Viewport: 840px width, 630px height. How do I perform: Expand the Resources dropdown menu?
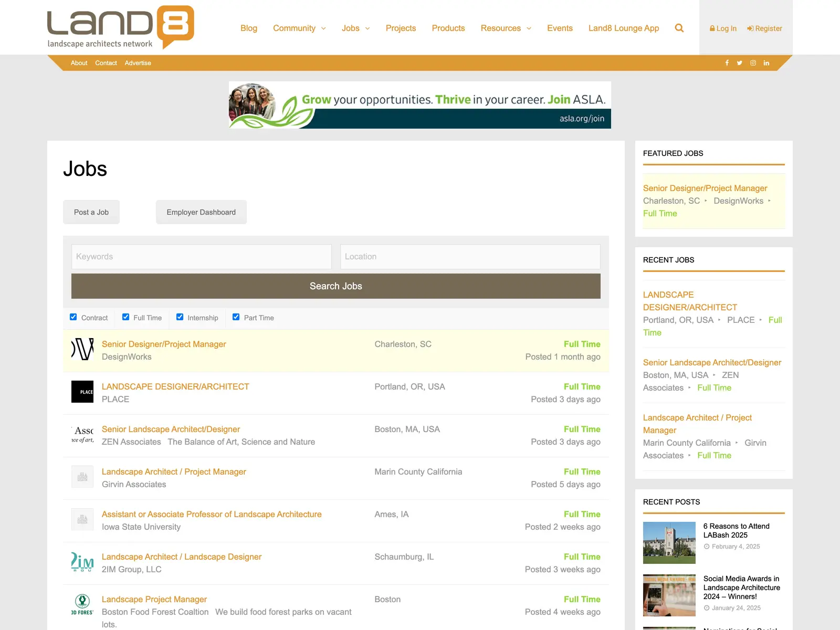click(x=506, y=28)
